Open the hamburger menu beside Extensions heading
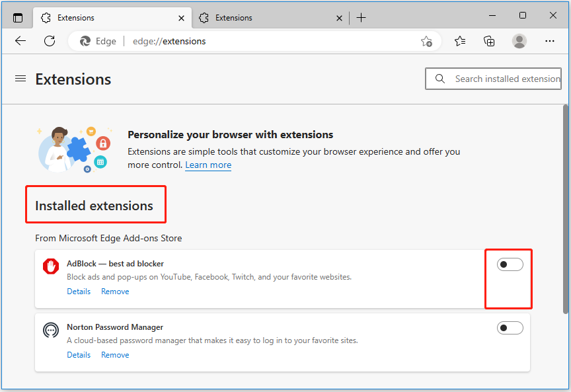Image resolution: width=571 pixels, height=392 pixels. [20, 78]
